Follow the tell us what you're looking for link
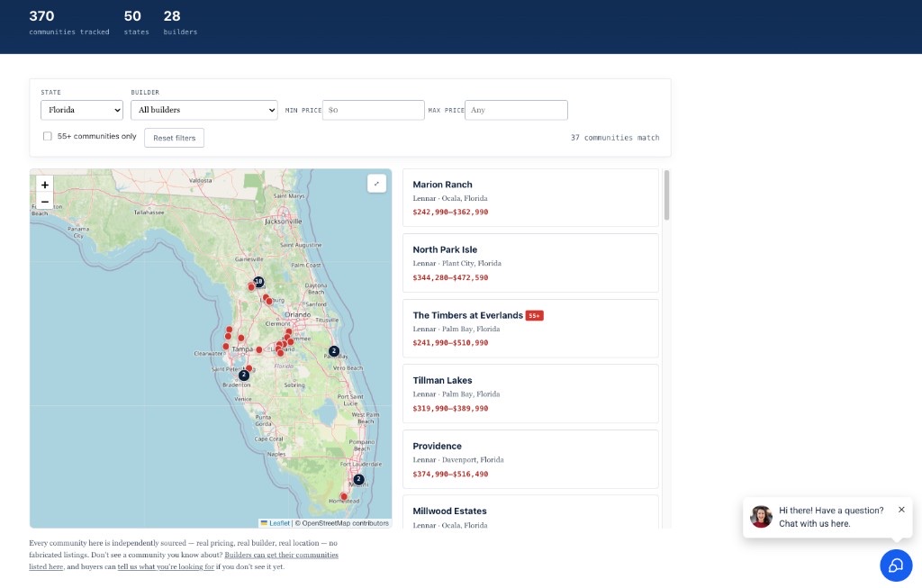Screen dimensions: 922x588 coord(166,566)
